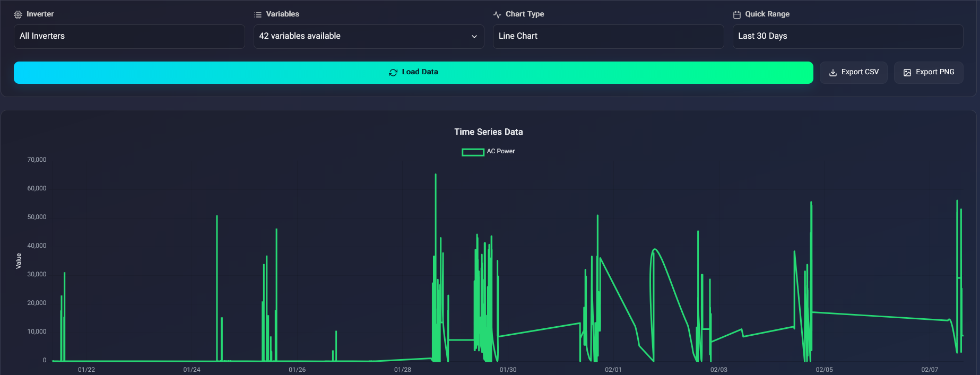Viewport: 980px width, 375px height.
Task: Click the chip icon beside Inverter label
Action: 18,15
